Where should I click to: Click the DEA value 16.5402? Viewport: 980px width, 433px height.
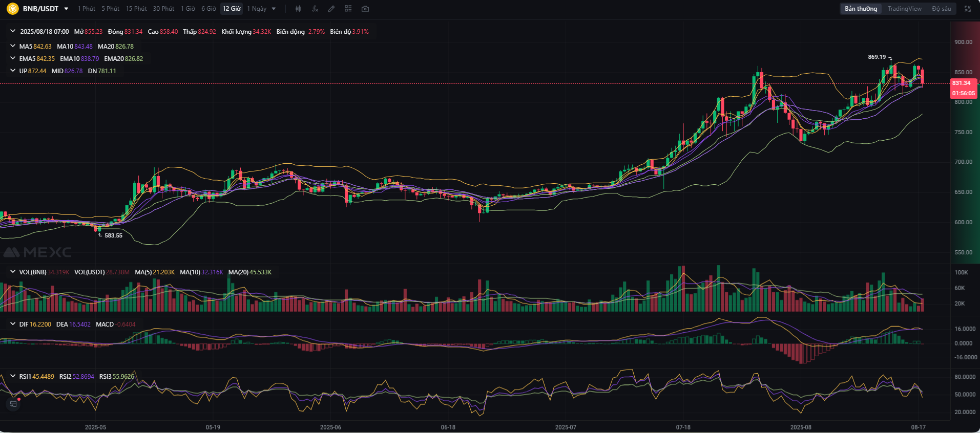80,324
